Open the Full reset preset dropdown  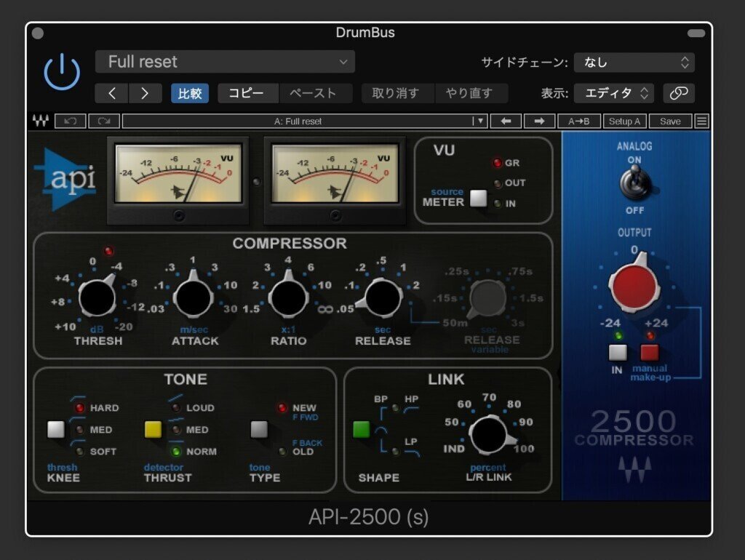(224, 62)
